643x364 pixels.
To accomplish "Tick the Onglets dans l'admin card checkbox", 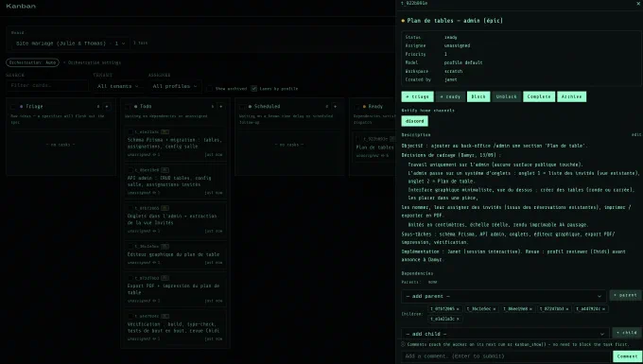I will [130, 208].
